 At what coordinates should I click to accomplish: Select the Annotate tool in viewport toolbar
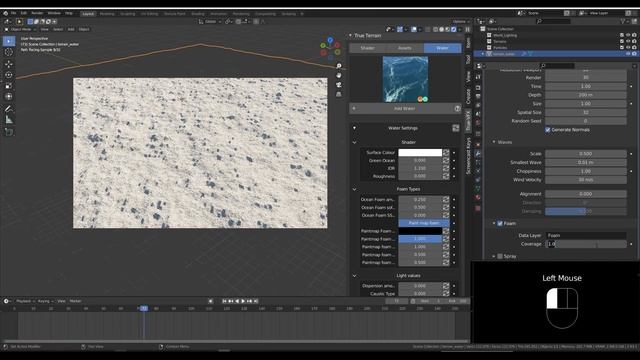point(9,109)
